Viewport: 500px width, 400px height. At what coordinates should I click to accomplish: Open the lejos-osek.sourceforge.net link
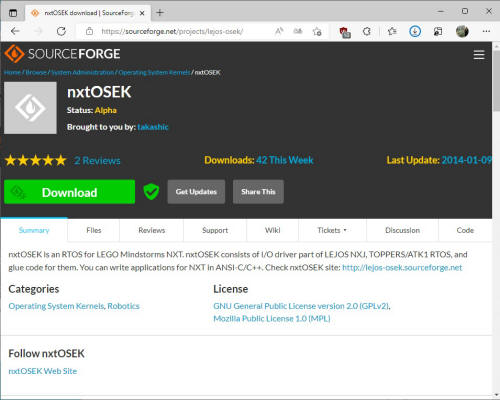click(x=402, y=268)
